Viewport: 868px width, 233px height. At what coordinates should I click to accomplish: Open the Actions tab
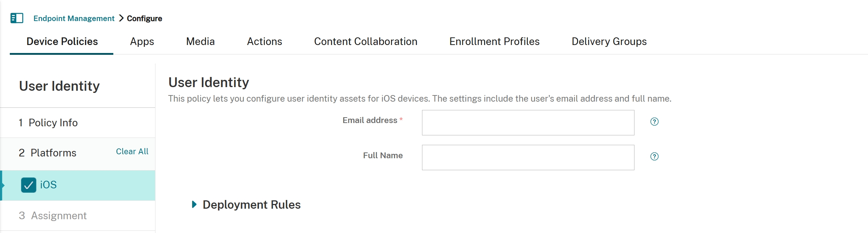pos(264,42)
